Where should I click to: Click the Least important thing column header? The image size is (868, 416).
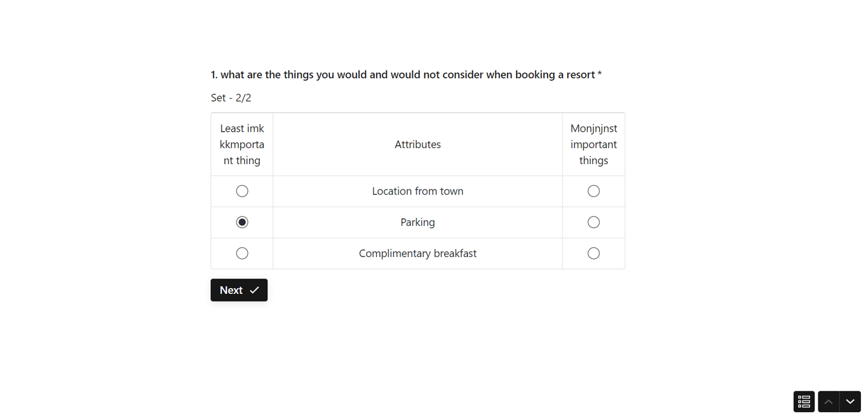[242, 144]
